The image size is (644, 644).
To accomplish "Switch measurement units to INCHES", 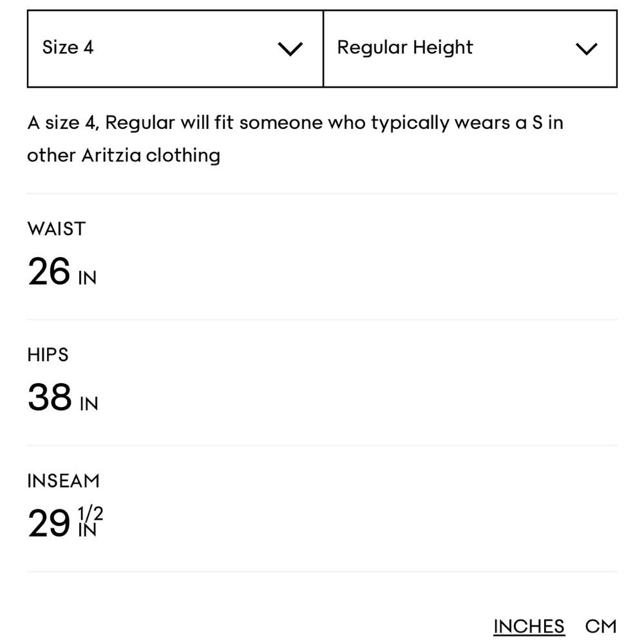I will click(529, 625).
